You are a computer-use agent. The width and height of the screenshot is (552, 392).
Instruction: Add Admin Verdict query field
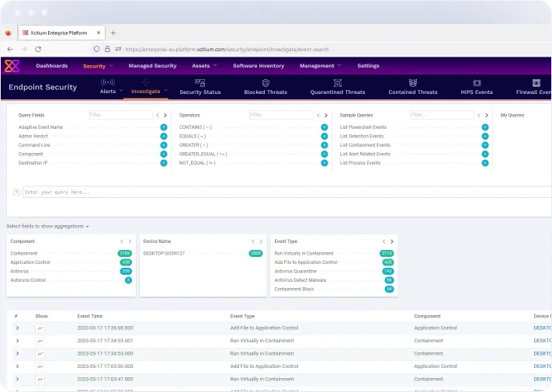[x=164, y=136]
